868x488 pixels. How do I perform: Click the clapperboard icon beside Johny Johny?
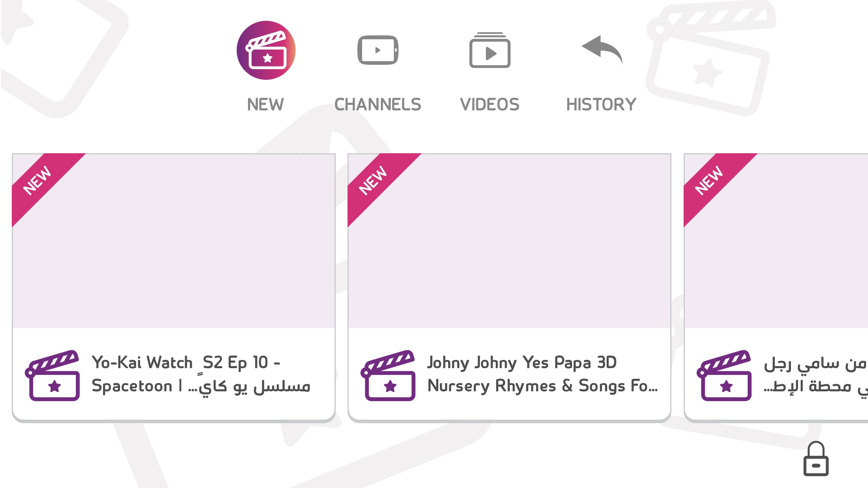(388, 375)
